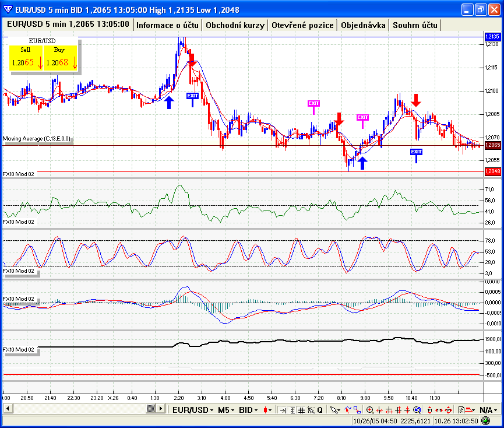Click the 1,2048 low price label

coord(492,171)
